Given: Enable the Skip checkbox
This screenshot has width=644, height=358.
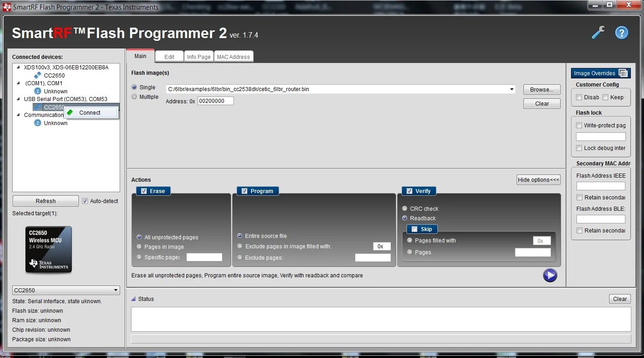Looking at the screenshot, I should tap(414, 229).
